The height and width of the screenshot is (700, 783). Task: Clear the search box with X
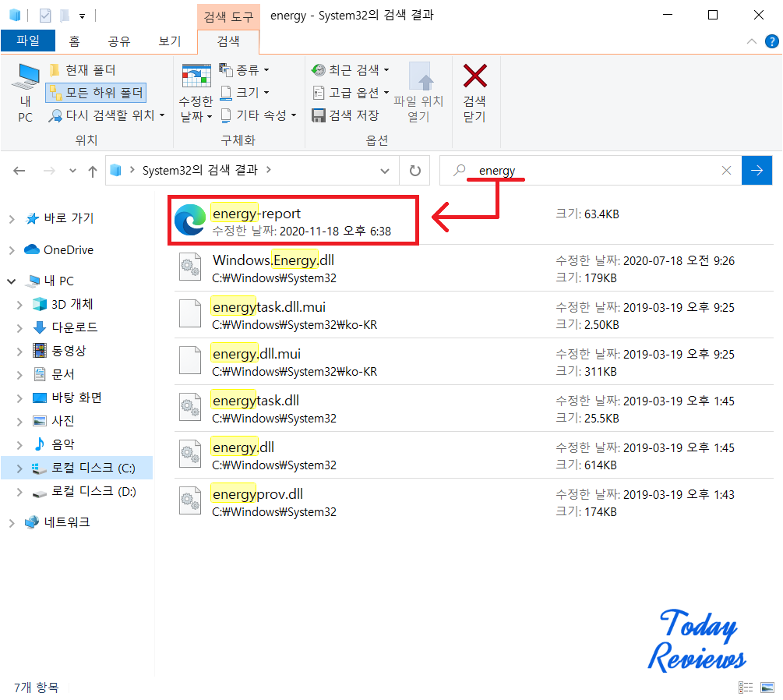coord(727,171)
